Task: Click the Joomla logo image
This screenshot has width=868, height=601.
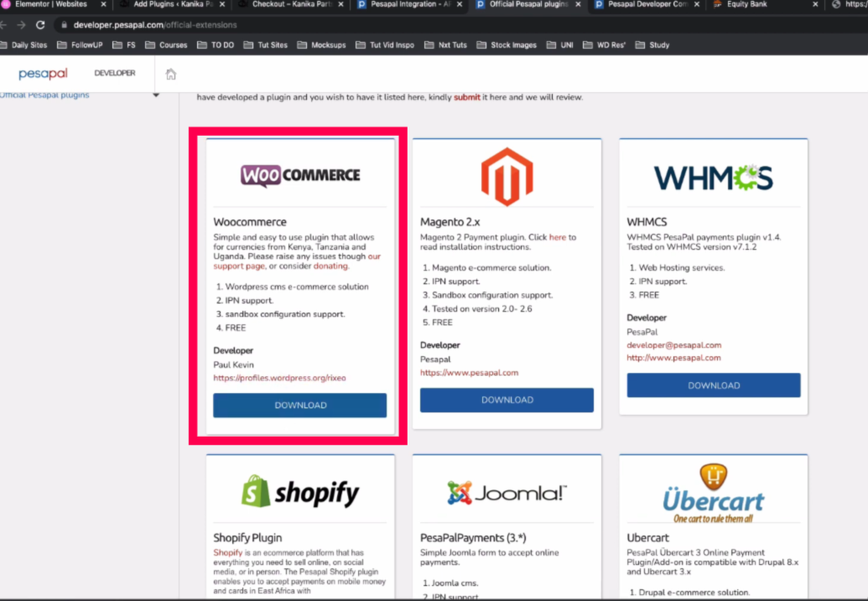Action: 507,493
